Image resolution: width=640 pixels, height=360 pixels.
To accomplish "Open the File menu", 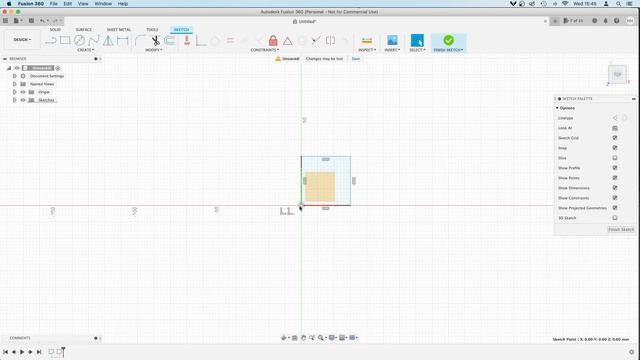I will [x=53, y=4].
